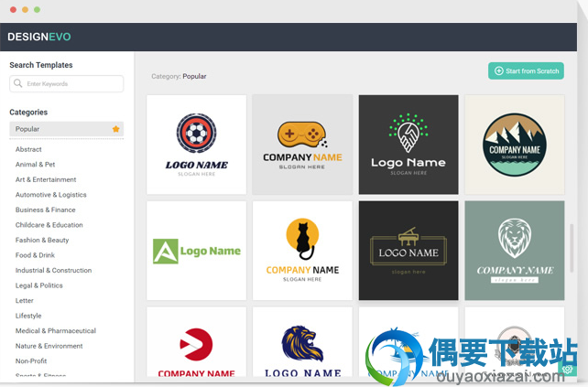This screenshot has height=387, width=588.
Task: Choose the mountain badge logo template
Action: (515, 145)
